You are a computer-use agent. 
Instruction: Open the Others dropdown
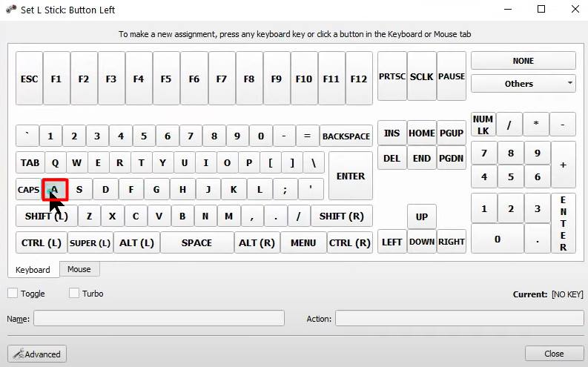click(523, 84)
